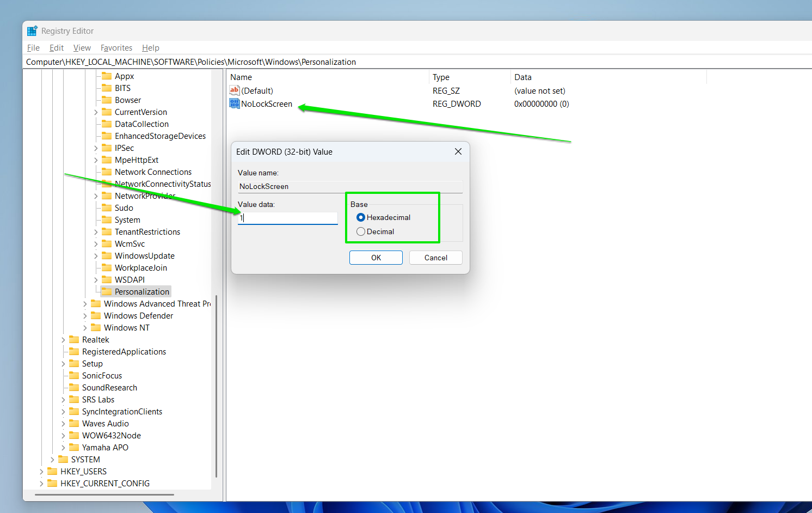The image size is (812, 513).
Task: Click the RegisteredApplications folder icon
Action: point(75,352)
